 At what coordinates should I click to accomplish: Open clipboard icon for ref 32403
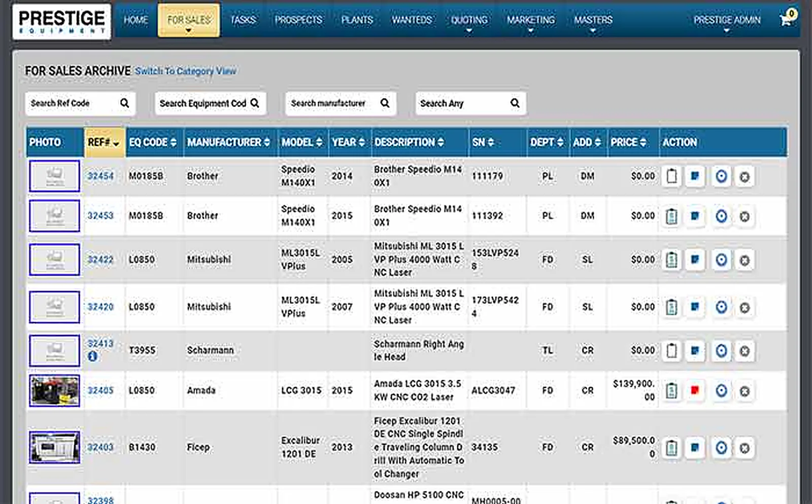click(x=671, y=448)
